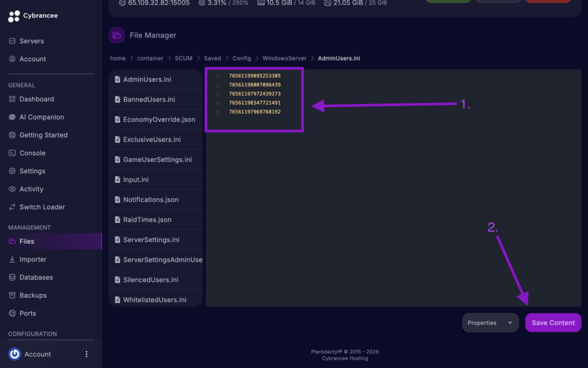Navigate to the Config breadcrumb link
588x368 pixels.
(241, 58)
